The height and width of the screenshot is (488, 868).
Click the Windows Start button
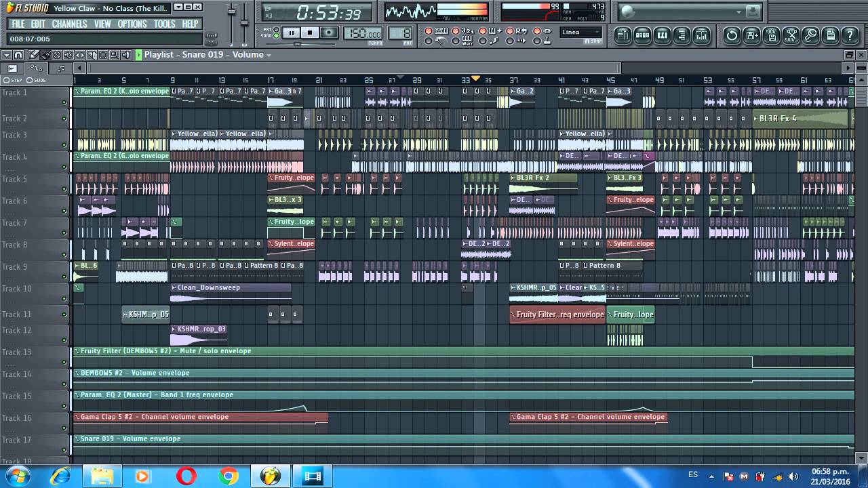pos(18,476)
